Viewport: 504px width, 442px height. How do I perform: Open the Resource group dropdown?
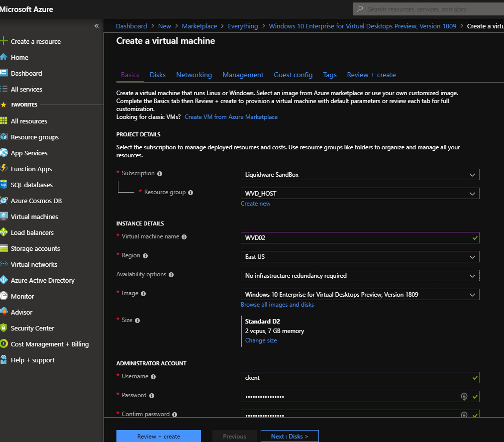[x=360, y=194]
